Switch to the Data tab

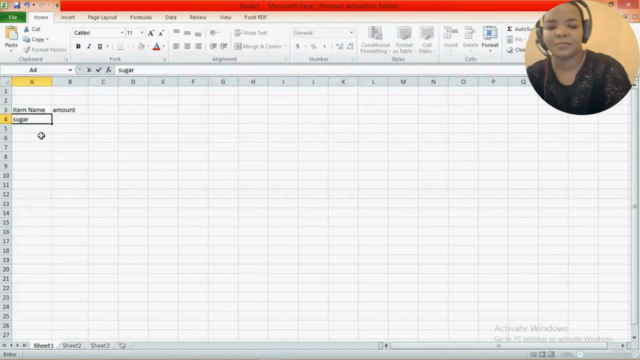[171, 17]
